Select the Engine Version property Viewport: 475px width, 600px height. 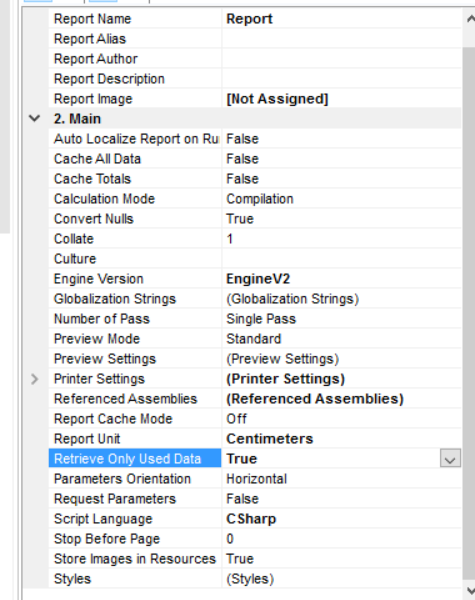(255, 279)
